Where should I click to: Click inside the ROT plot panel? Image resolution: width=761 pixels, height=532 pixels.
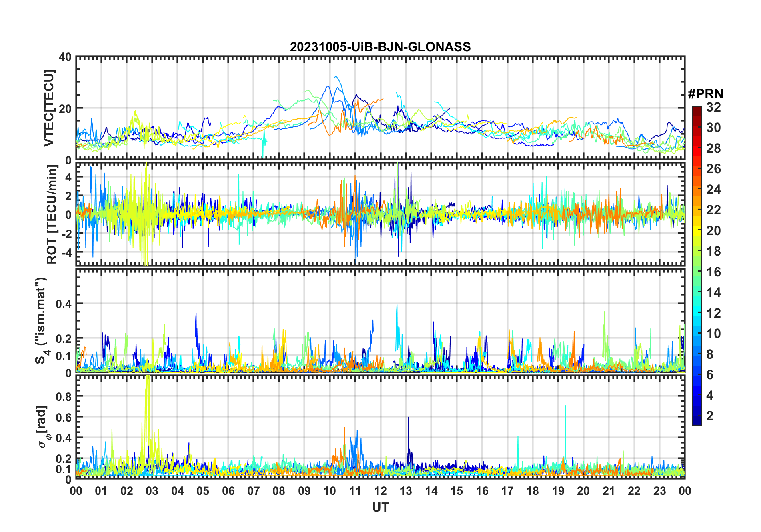point(380,214)
